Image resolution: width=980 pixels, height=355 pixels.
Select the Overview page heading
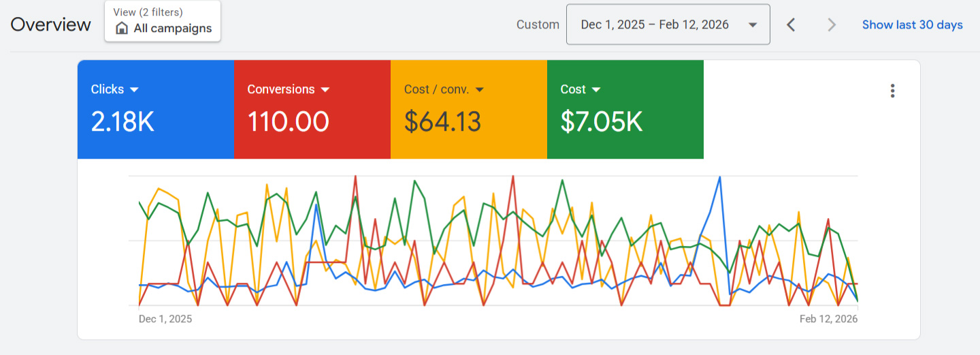click(50, 25)
